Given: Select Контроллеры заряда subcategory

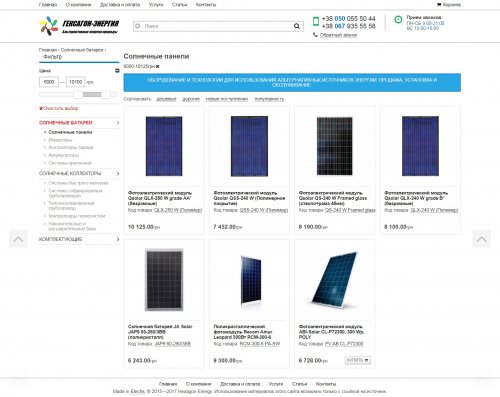Looking at the screenshot, I should pos(71,147).
